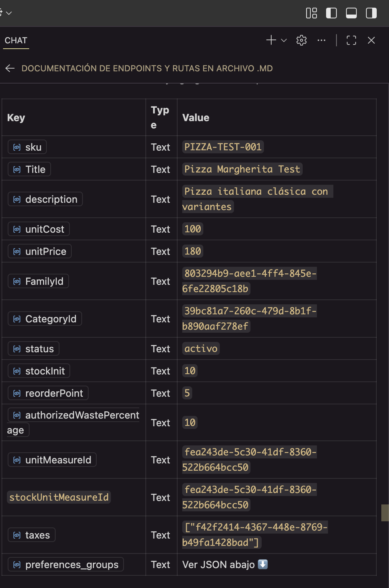Open the chat more actions ellipsis
The image size is (389, 588).
[x=321, y=40]
